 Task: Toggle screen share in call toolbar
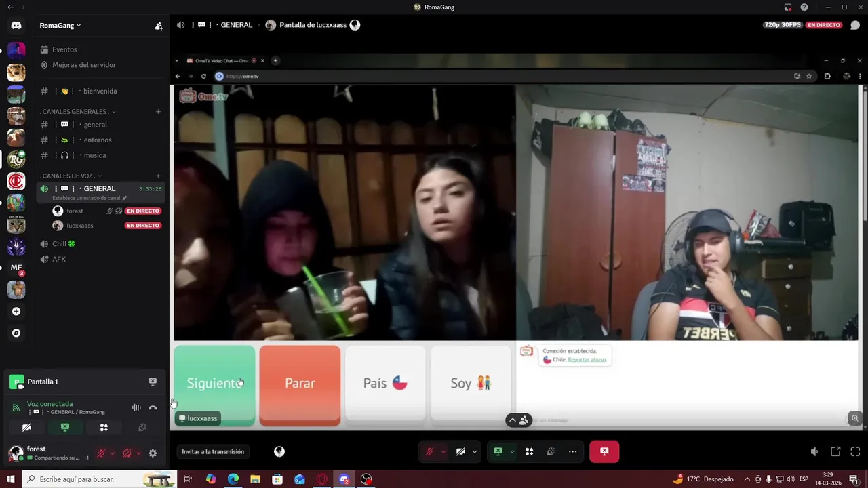[x=498, y=451]
